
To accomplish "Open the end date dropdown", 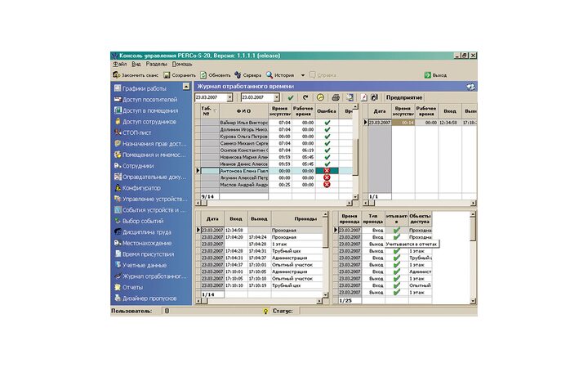I will tap(276, 97).
